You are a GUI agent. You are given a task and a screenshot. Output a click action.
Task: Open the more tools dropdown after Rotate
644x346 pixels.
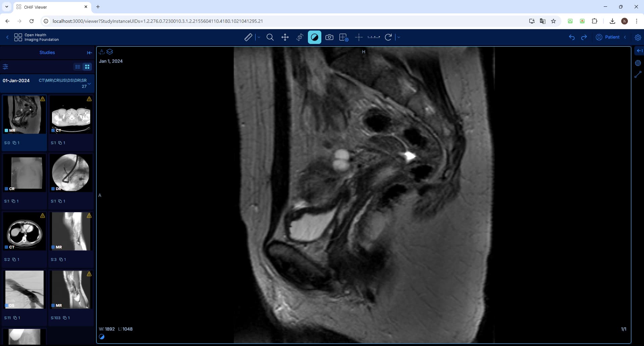398,37
